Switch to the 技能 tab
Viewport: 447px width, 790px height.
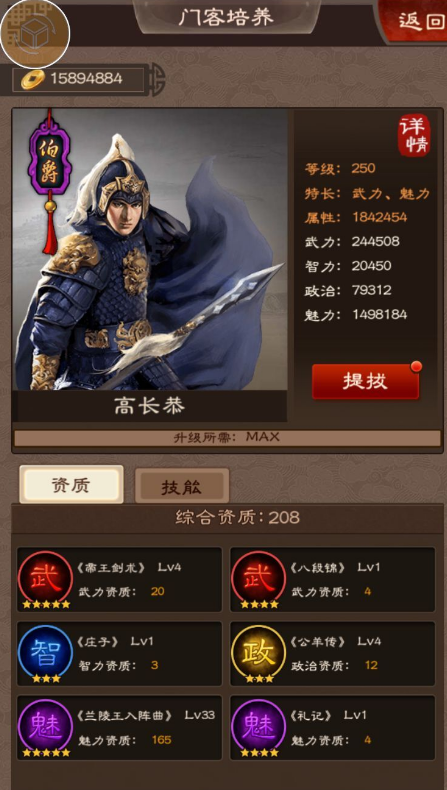click(182, 486)
